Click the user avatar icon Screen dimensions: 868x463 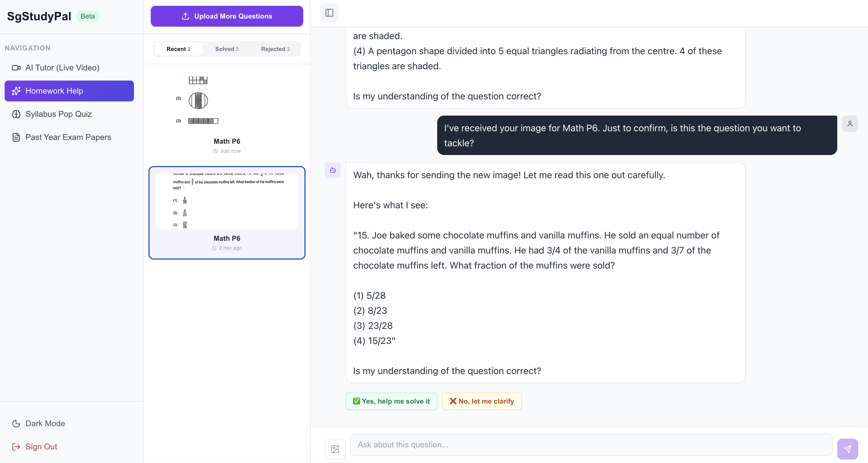[849, 124]
